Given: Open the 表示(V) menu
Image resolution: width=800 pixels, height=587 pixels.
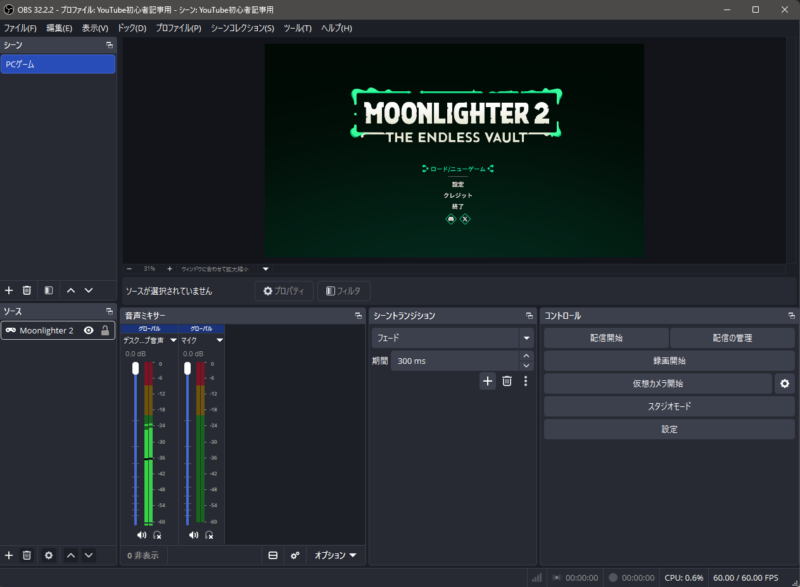Looking at the screenshot, I should (x=95, y=28).
